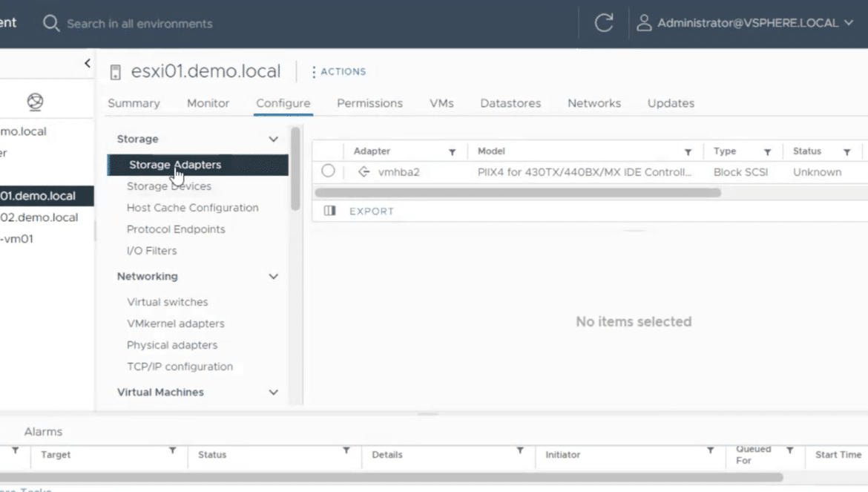This screenshot has width=868, height=492.
Task: Switch to the Monitor tab
Action: coord(208,103)
